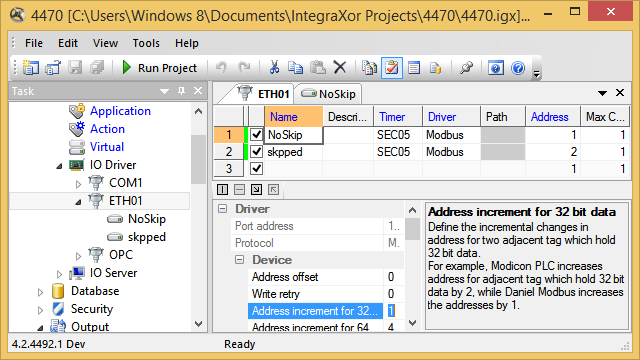Click the Delete X icon in toolbar
The width and height of the screenshot is (640, 360).
coord(340,67)
